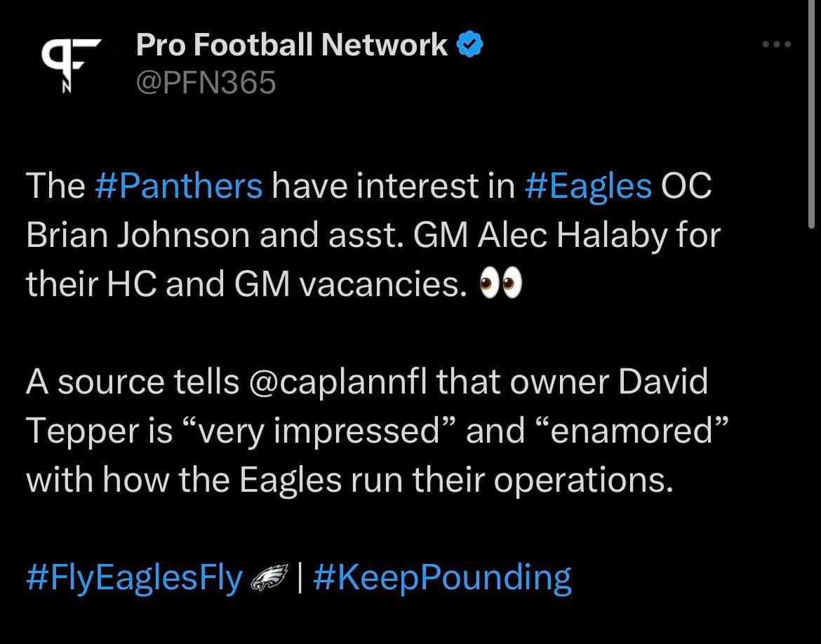821x644 pixels.
Task: Click the @PFN365 handle
Action: click(206, 83)
